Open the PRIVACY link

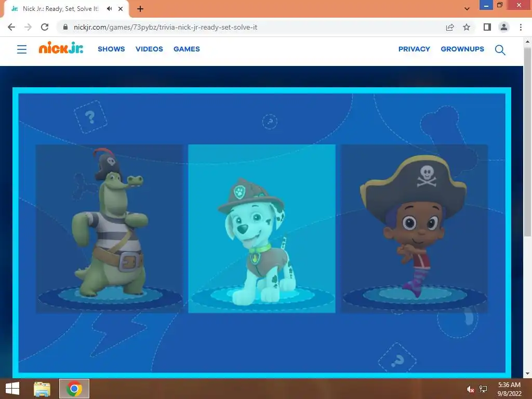[414, 49]
